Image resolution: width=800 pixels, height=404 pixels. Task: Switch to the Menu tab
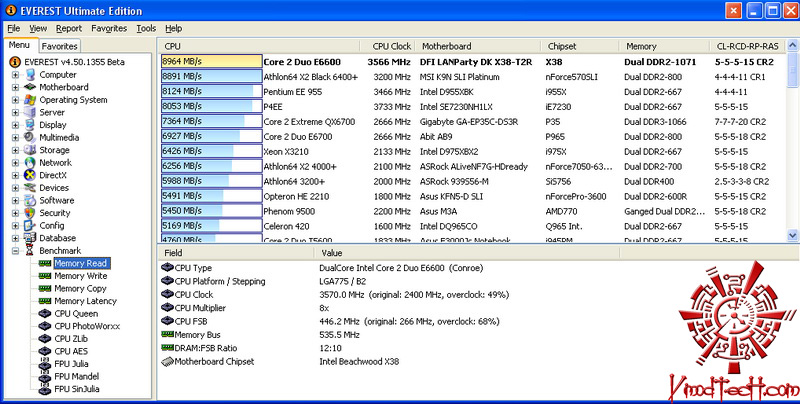pos(19,45)
